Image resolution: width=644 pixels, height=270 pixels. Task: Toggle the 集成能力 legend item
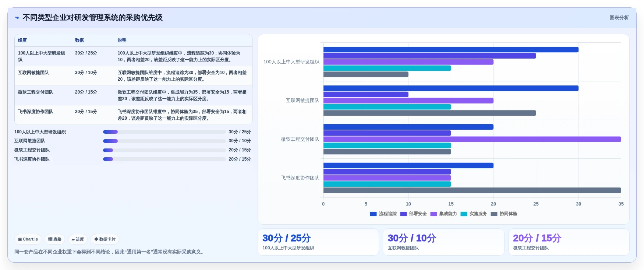[443, 214]
